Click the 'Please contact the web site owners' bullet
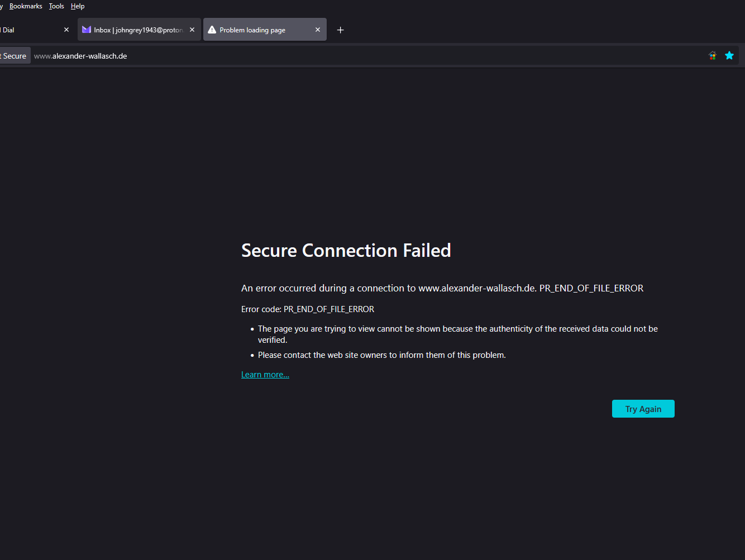The height and width of the screenshot is (560, 745). click(x=382, y=355)
